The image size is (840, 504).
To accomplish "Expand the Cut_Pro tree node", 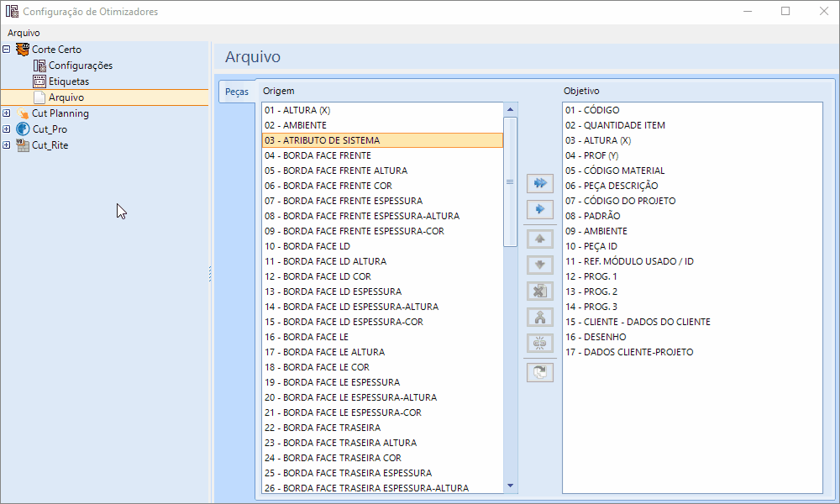I will click(7, 129).
